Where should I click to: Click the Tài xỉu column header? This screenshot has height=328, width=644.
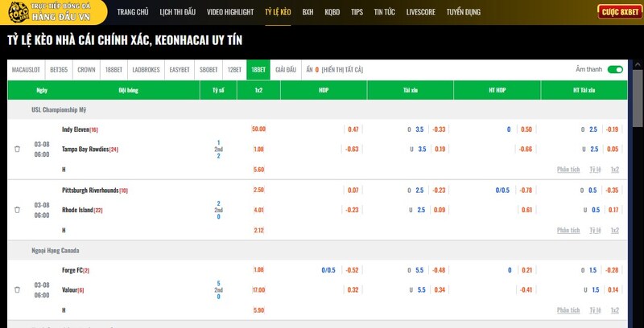click(411, 90)
